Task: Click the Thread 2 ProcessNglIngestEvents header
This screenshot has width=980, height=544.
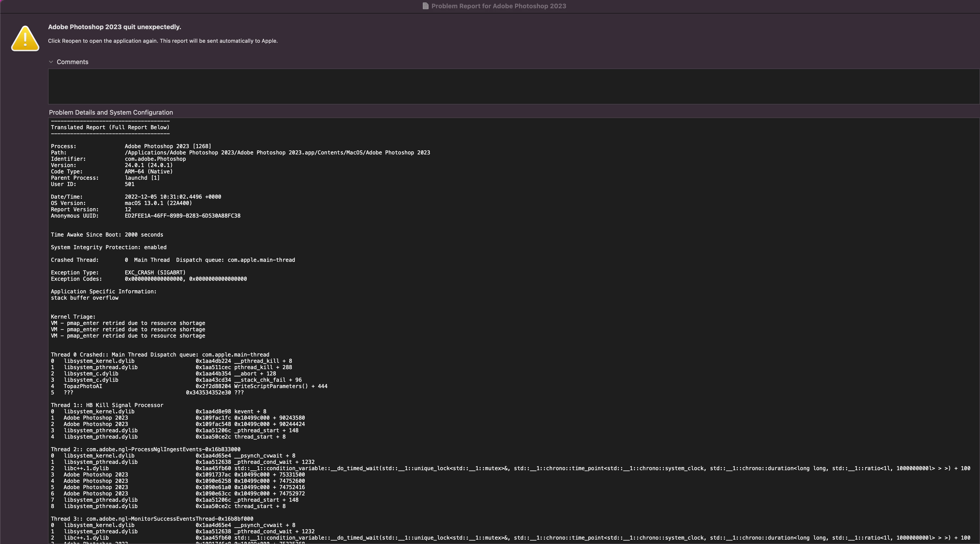Action: (x=145, y=450)
